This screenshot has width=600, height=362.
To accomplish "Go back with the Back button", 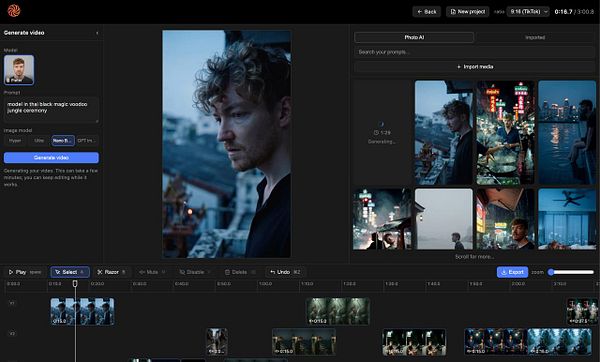I will [427, 11].
